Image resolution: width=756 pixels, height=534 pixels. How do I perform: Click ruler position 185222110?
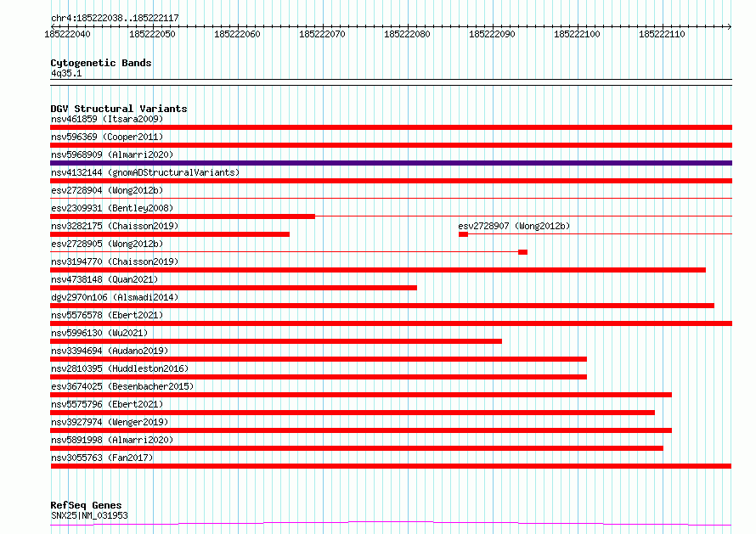[662, 34]
